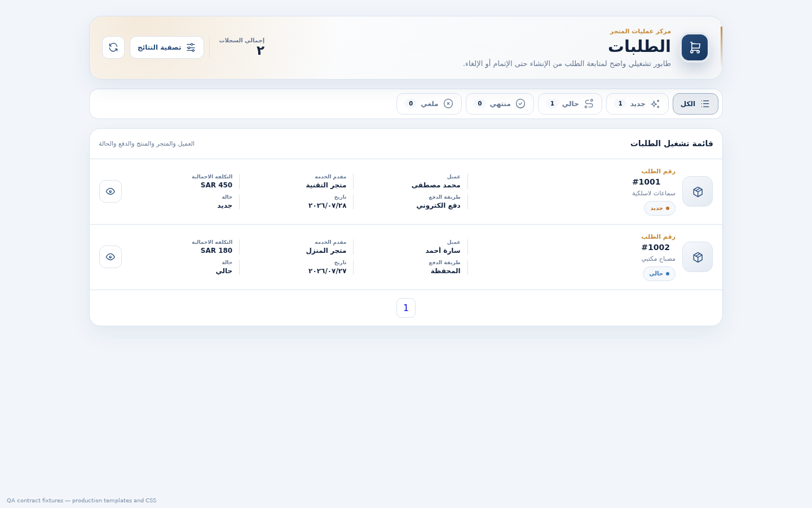Click the total cost SAR 180

coord(217,251)
